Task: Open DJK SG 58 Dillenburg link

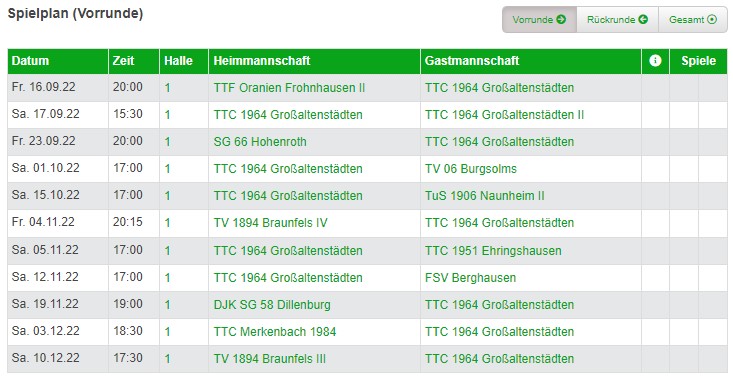Action: point(272,305)
